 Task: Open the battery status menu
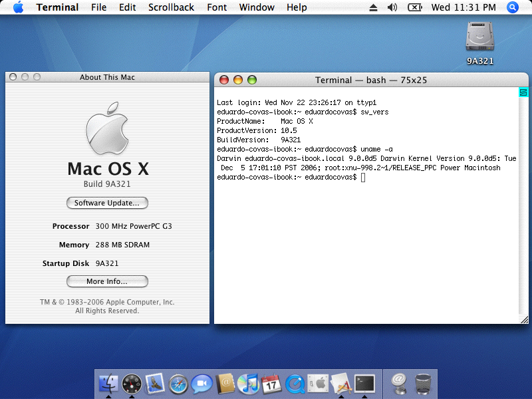[x=414, y=7]
